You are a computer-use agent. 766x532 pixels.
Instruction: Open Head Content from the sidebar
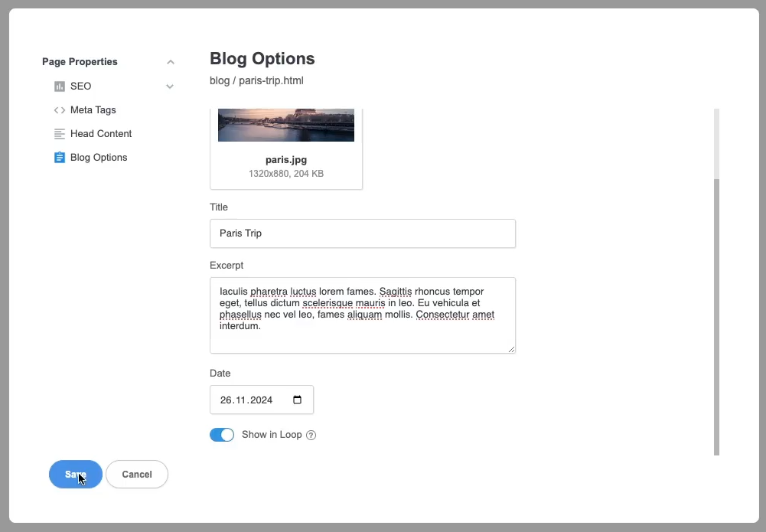[x=100, y=133]
